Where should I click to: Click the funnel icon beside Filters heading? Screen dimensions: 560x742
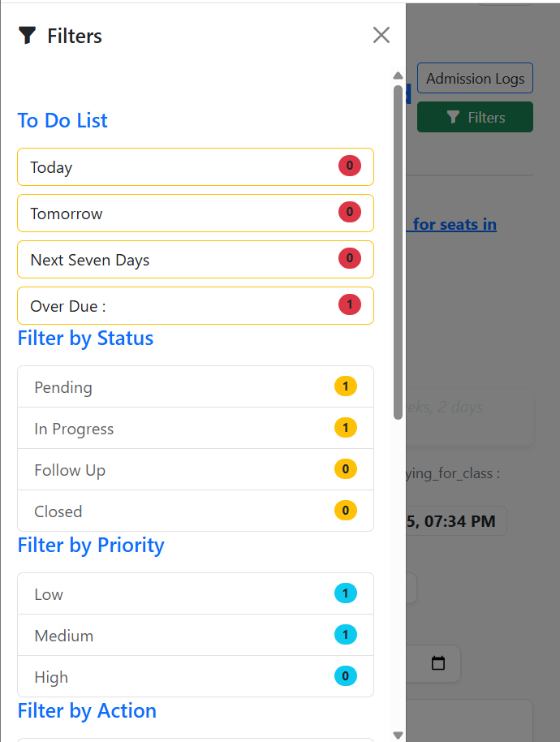point(28,35)
